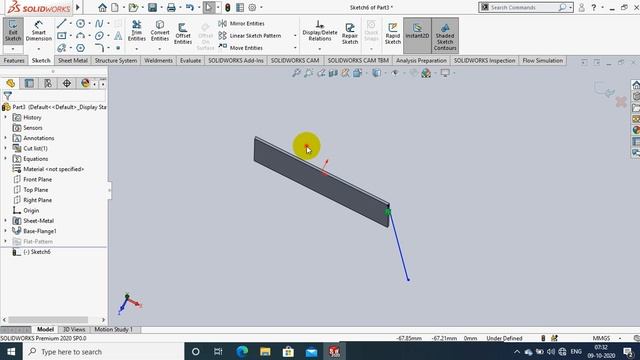Open the PropertyManager tab
This screenshot has width=640, height=360.
click(x=29, y=83)
